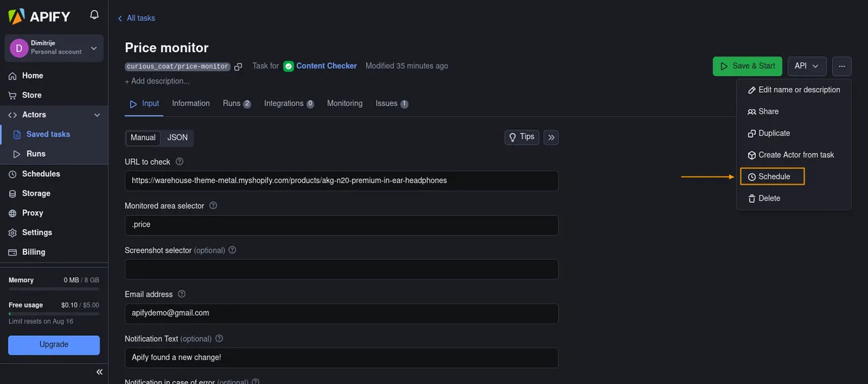The width and height of the screenshot is (868, 384).
Task: Choose Edit name or description
Action: [x=793, y=90]
